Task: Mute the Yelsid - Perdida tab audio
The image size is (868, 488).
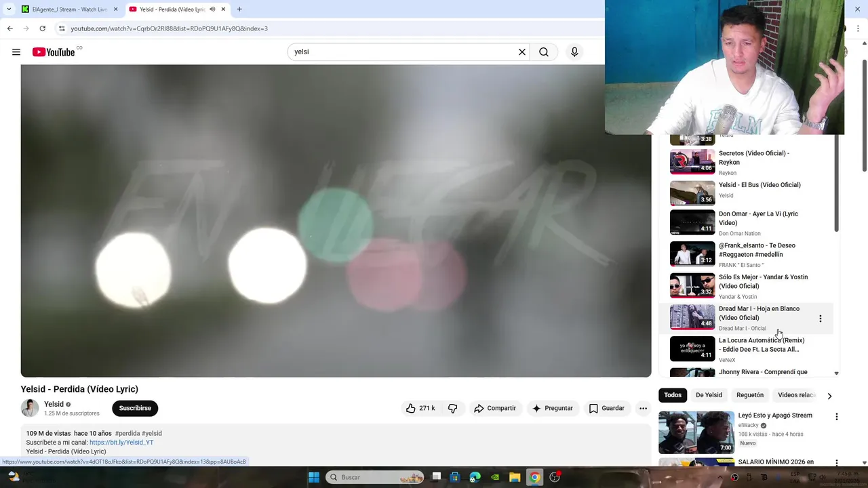Action: [x=212, y=9]
